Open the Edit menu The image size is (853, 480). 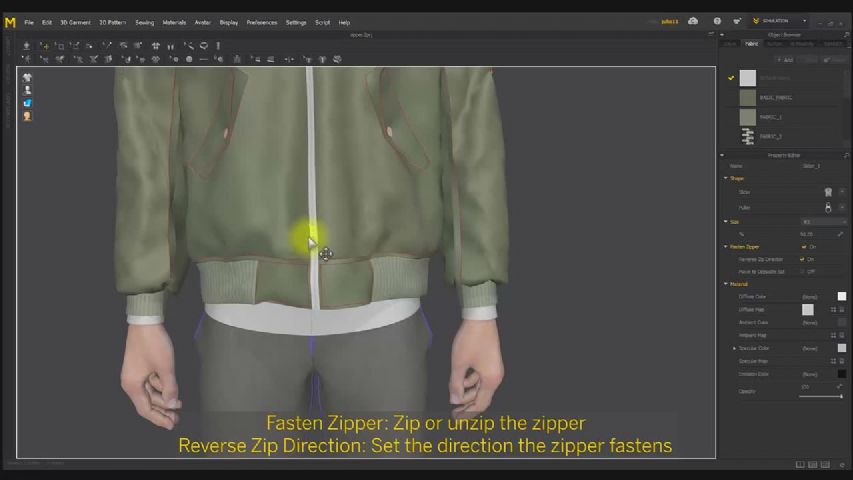tap(47, 22)
